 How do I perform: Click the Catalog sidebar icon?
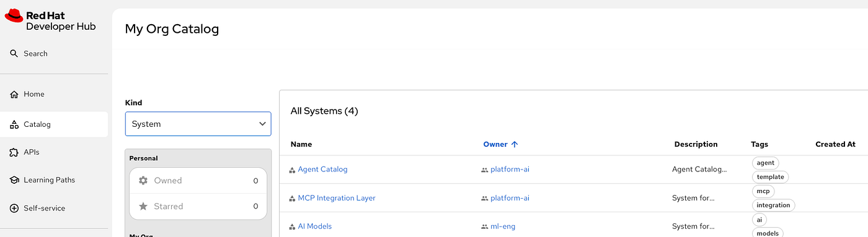(x=14, y=124)
